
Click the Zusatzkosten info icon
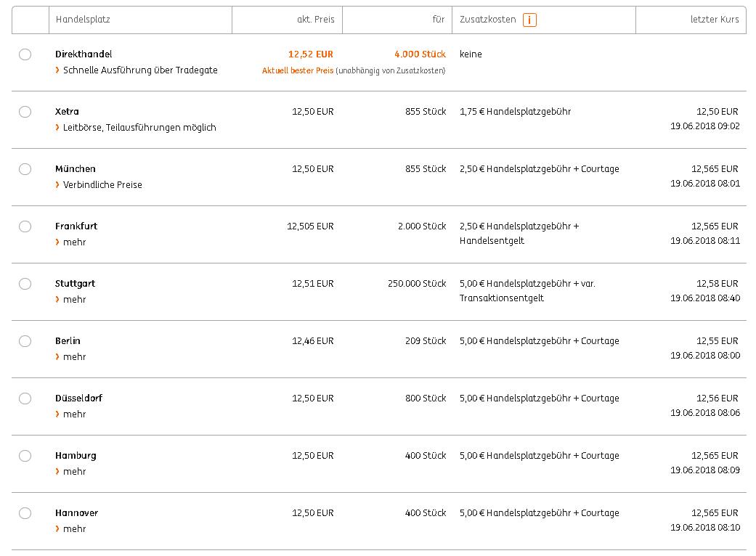pyautogui.click(x=529, y=20)
